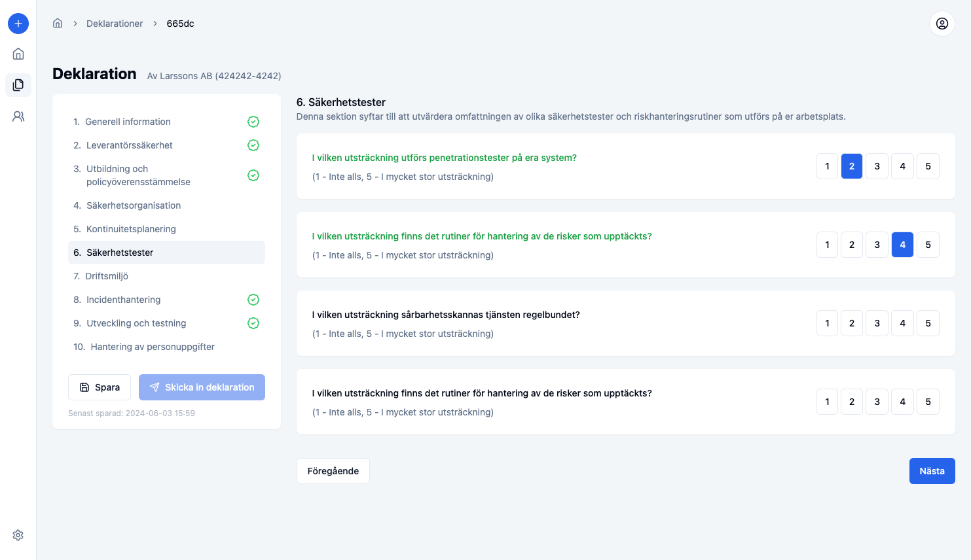971x560 pixels.
Task: Select selected rating 4 on second question
Action: point(902,245)
